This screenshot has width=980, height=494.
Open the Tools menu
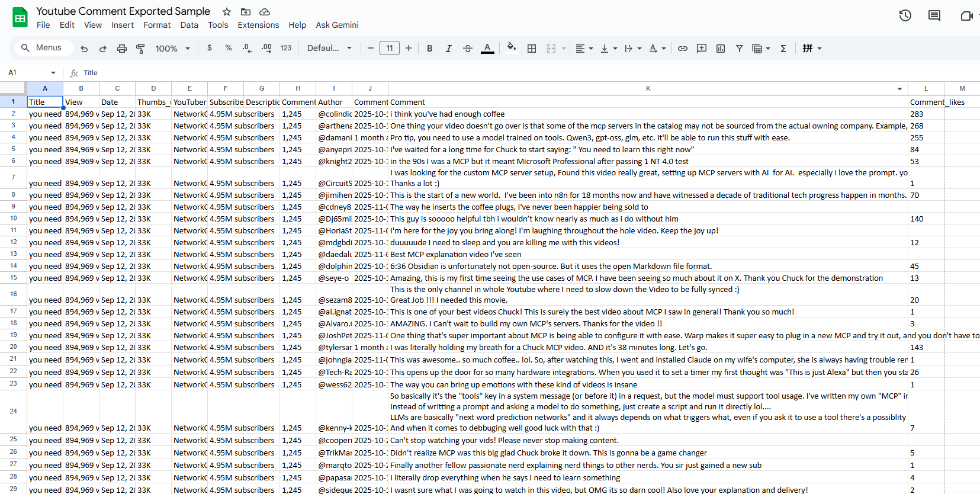[x=218, y=25]
